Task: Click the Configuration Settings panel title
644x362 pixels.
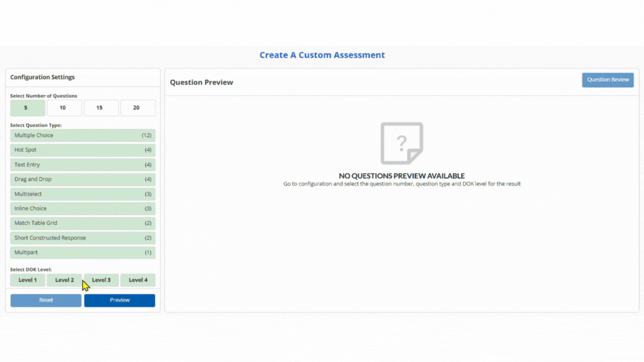Action: [42, 77]
